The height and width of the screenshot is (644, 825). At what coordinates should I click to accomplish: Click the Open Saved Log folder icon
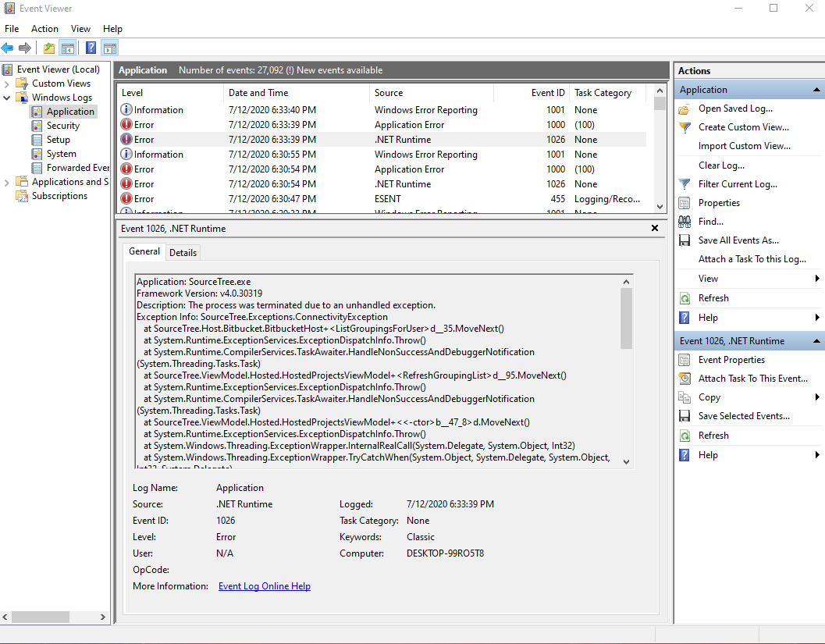coord(684,109)
